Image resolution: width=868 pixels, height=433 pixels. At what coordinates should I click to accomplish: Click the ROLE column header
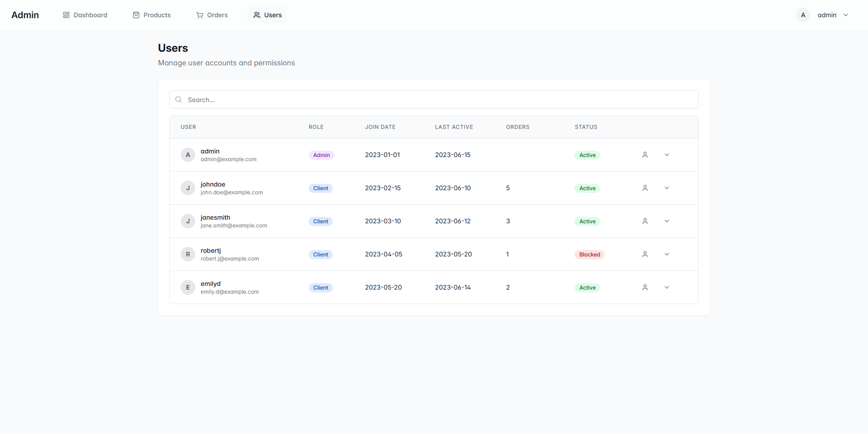coord(316,127)
